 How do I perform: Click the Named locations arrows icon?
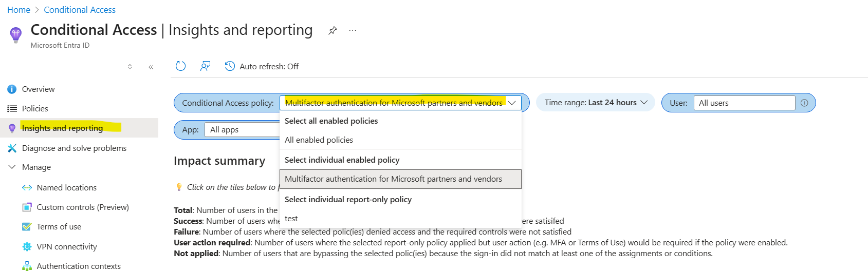coord(27,188)
